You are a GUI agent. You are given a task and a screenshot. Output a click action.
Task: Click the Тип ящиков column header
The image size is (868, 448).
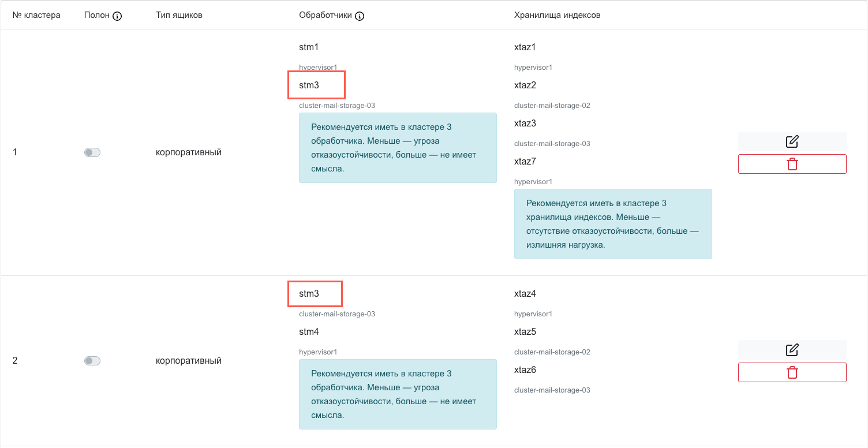(179, 16)
